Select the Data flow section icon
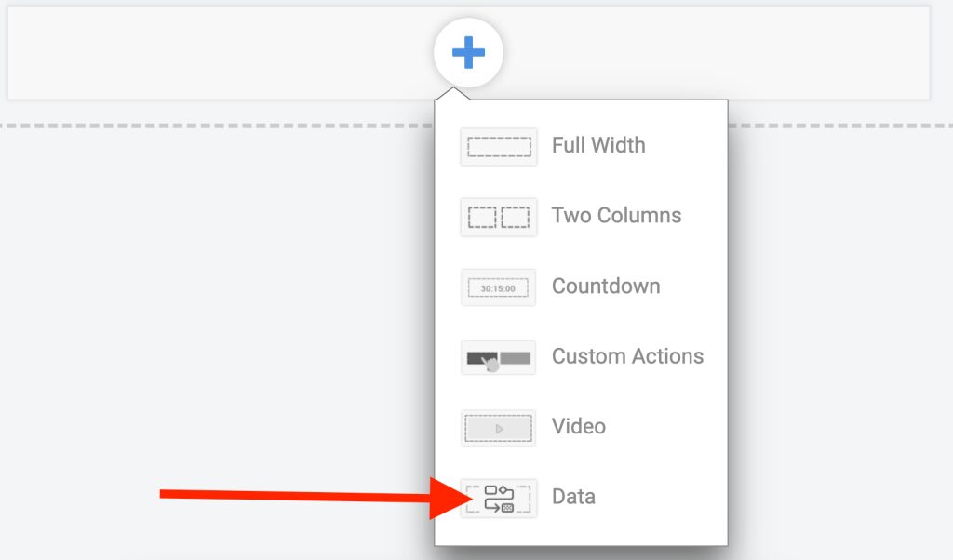Screen dimensions: 953x560 pos(499,498)
